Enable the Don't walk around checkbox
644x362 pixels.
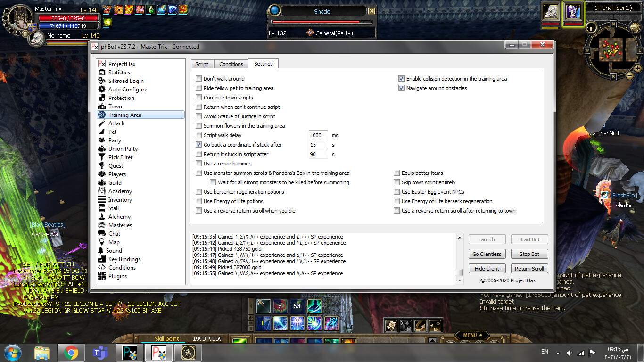pyautogui.click(x=199, y=79)
